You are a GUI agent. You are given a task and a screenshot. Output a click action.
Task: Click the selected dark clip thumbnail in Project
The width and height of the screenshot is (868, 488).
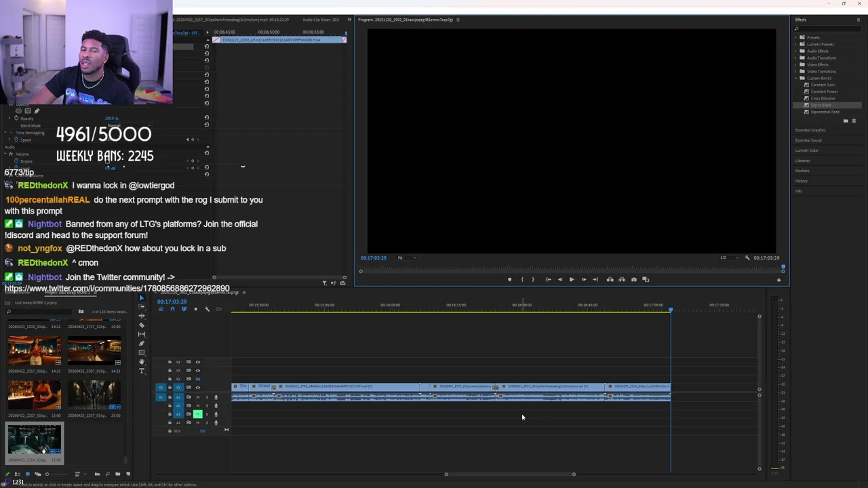[x=35, y=440]
